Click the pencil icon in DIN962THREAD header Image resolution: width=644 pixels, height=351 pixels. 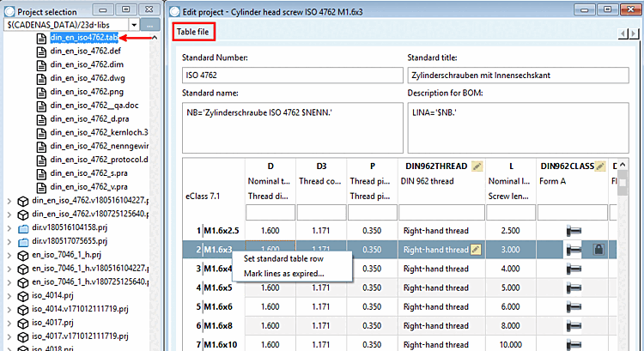coord(477,166)
